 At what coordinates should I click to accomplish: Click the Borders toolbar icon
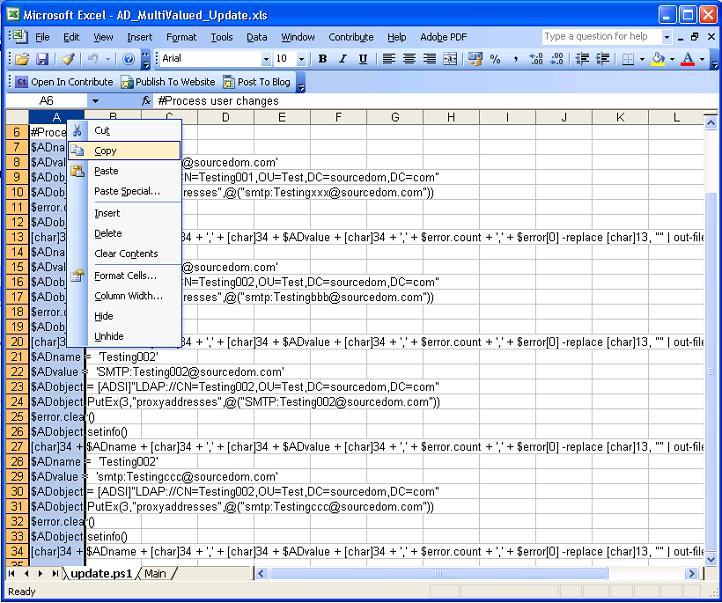pos(627,60)
